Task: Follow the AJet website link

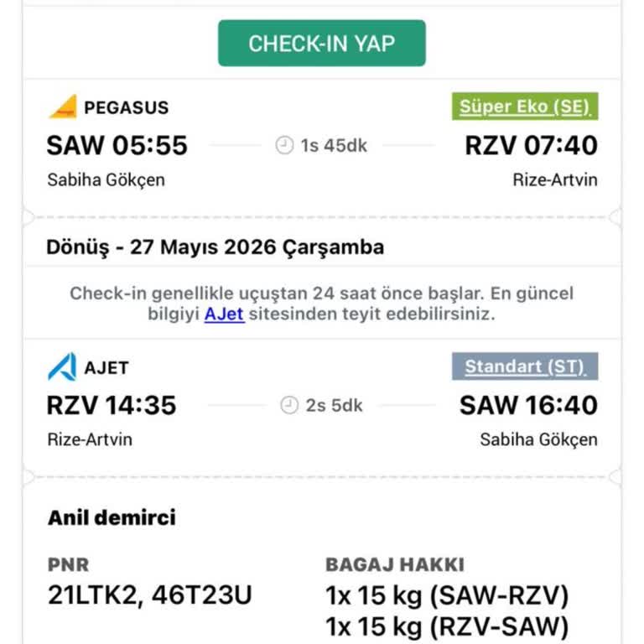Action: click(x=224, y=314)
